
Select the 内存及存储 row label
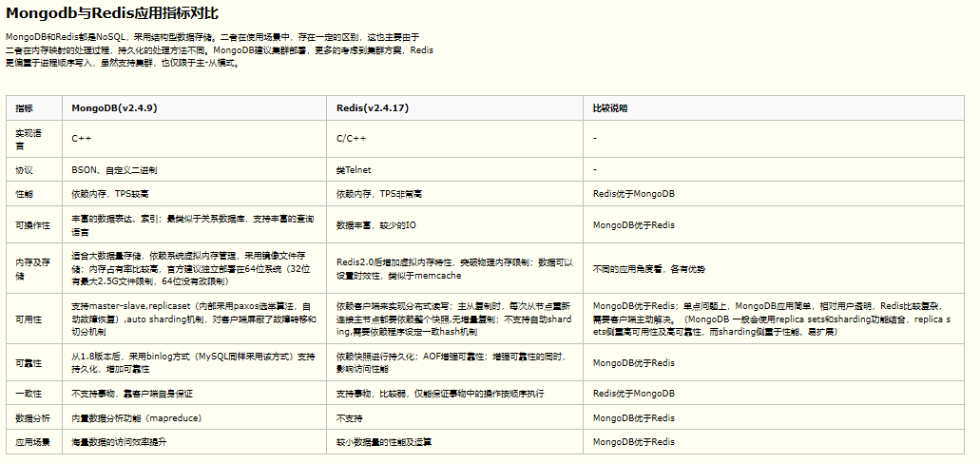(x=33, y=268)
